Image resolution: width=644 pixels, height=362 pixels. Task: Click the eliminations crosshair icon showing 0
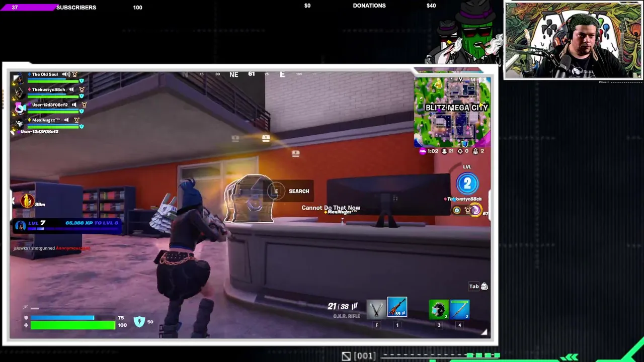[460, 151]
